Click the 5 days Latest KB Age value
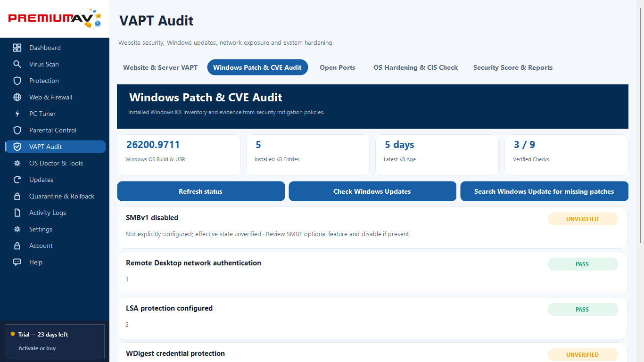The width and height of the screenshot is (644, 362). click(399, 145)
